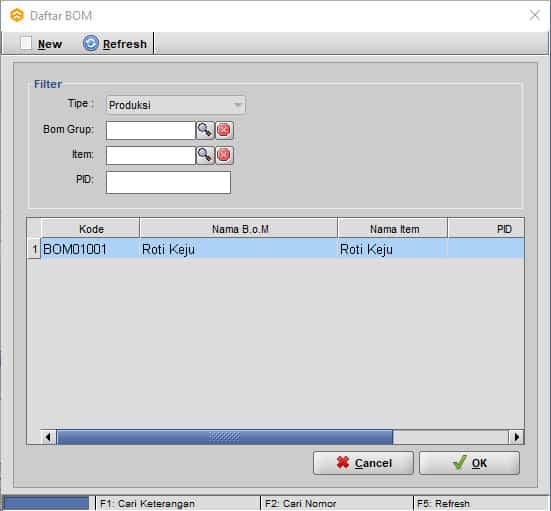551x511 pixels.
Task: Click the horizontal scrollbar left arrow
Action: point(48,437)
